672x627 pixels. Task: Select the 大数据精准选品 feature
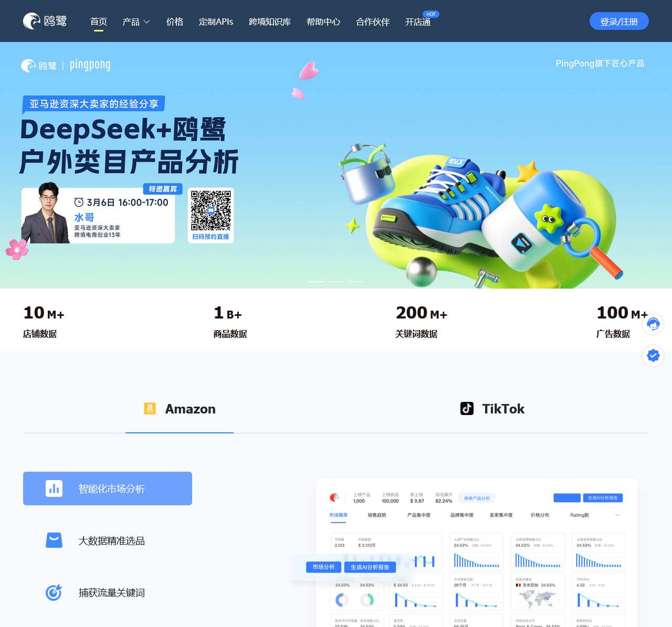(x=108, y=540)
